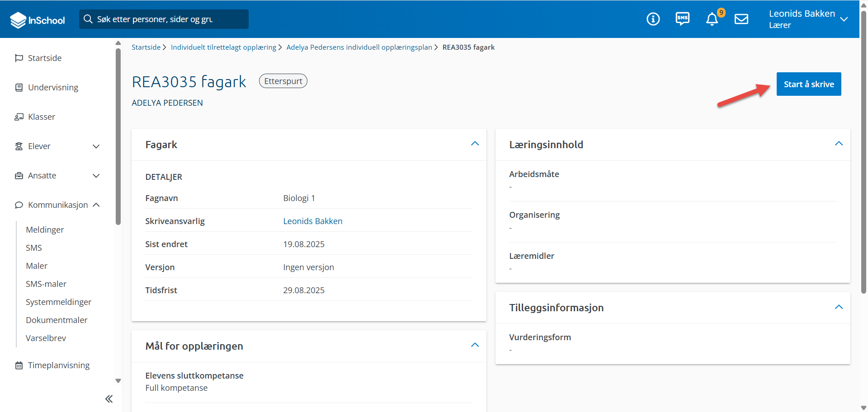Click the ADELYA PEDERSEN student name
The height and width of the screenshot is (412, 868).
(167, 103)
